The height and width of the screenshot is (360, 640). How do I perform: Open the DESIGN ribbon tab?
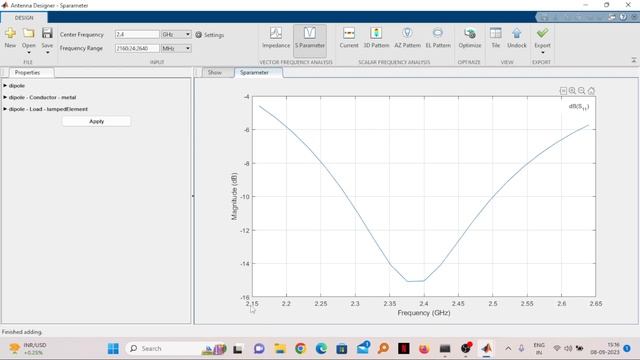coord(24,18)
